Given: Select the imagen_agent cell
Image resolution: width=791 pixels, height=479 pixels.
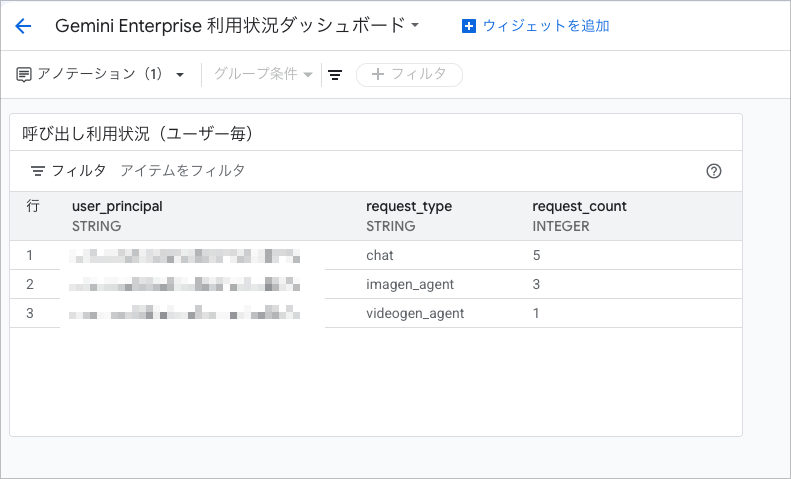Looking at the screenshot, I should 410,284.
